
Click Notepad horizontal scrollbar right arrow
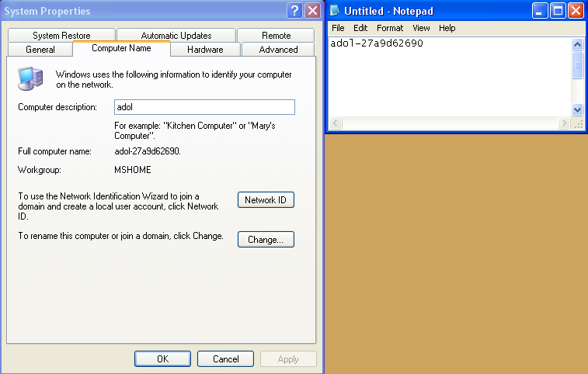(564, 123)
